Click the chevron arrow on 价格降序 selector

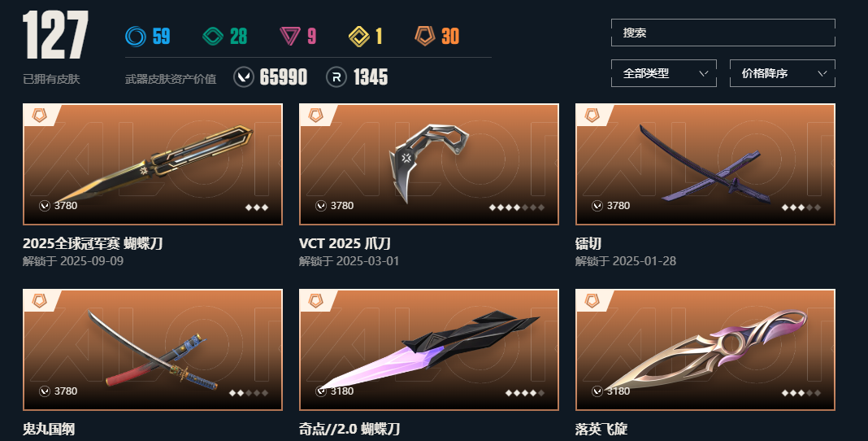coord(822,73)
